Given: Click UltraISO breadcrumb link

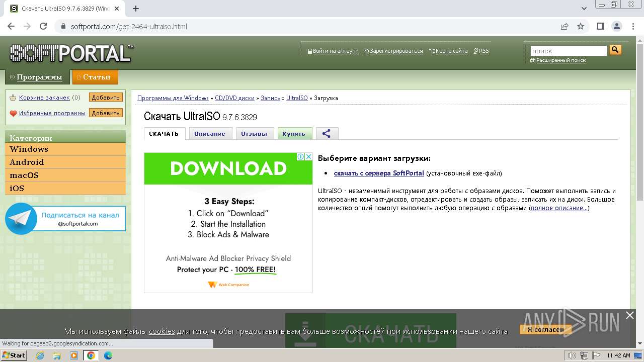Looking at the screenshot, I should point(297,98).
